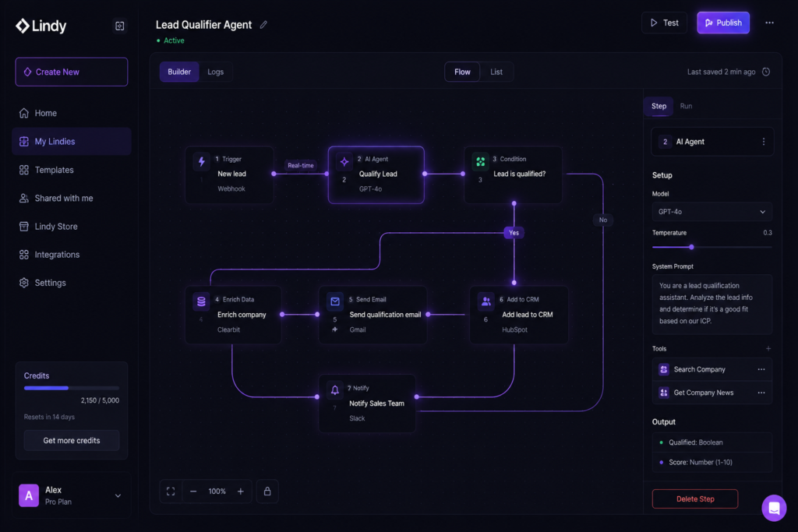Select the Step tab
The width and height of the screenshot is (798, 532).
659,106
